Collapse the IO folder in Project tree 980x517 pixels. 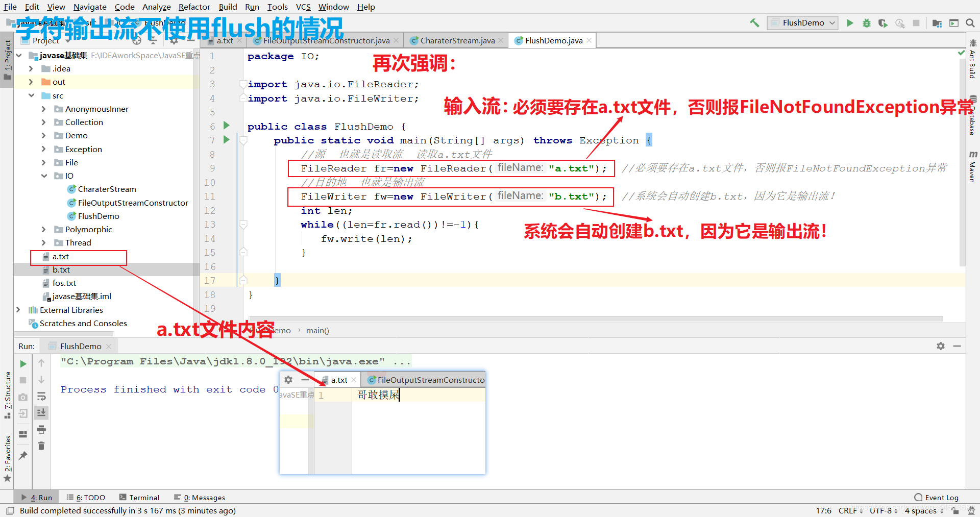(x=45, y=176)
